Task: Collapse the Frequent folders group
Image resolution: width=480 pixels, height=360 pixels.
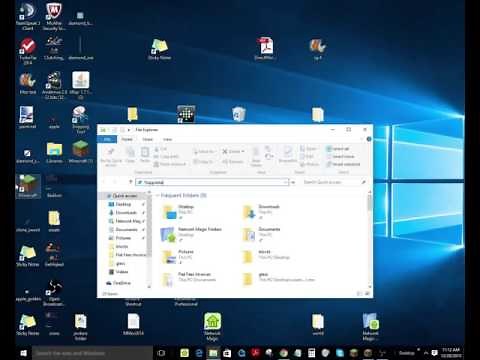Action: (x=157, y=195)
